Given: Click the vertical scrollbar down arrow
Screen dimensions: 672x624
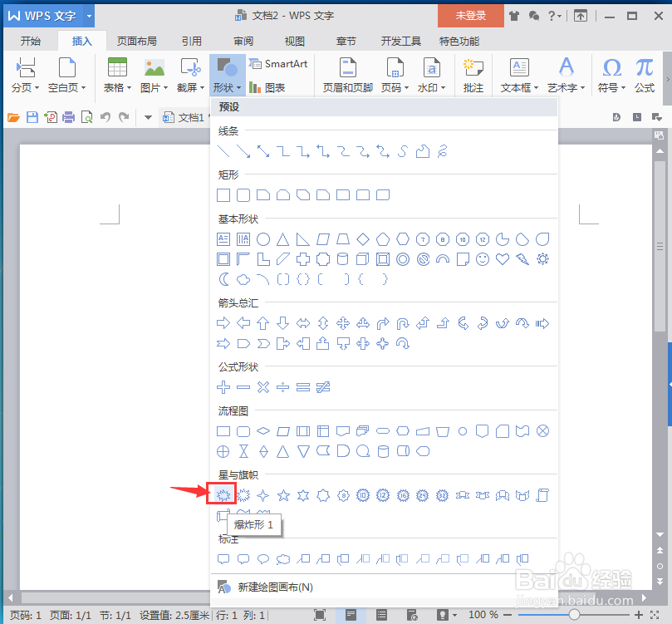Looking at the screenshot, I should coord(660,534).
